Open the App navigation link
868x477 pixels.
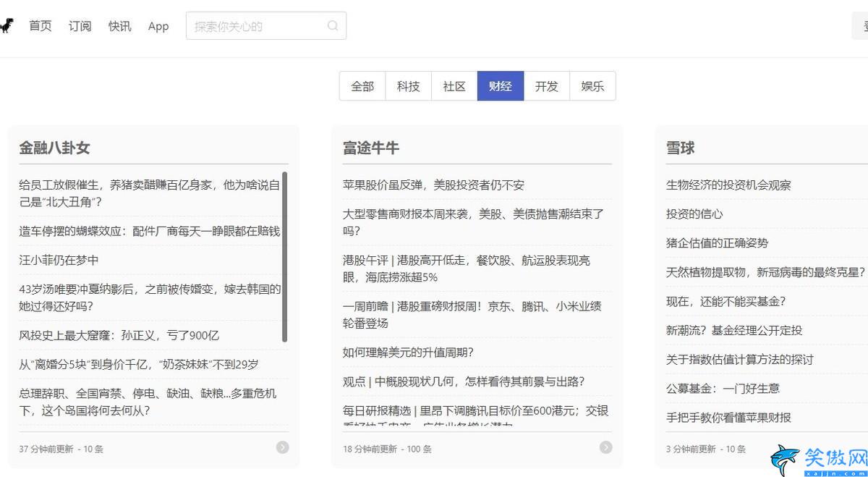[x=158, y=26]
